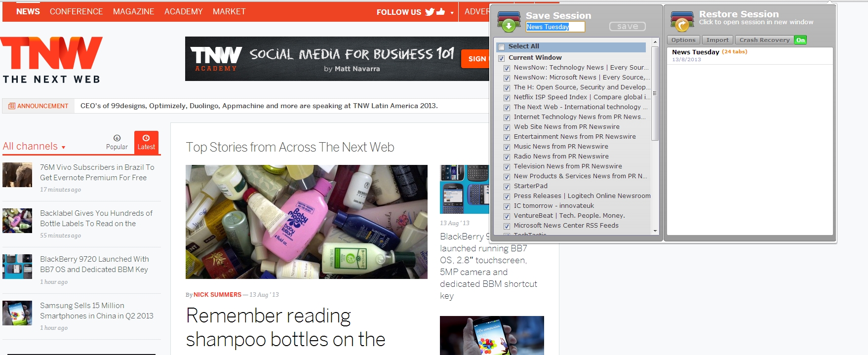Click the Facebook like thumb icon
Screen dimensions: 868x355
click(440, 12)
